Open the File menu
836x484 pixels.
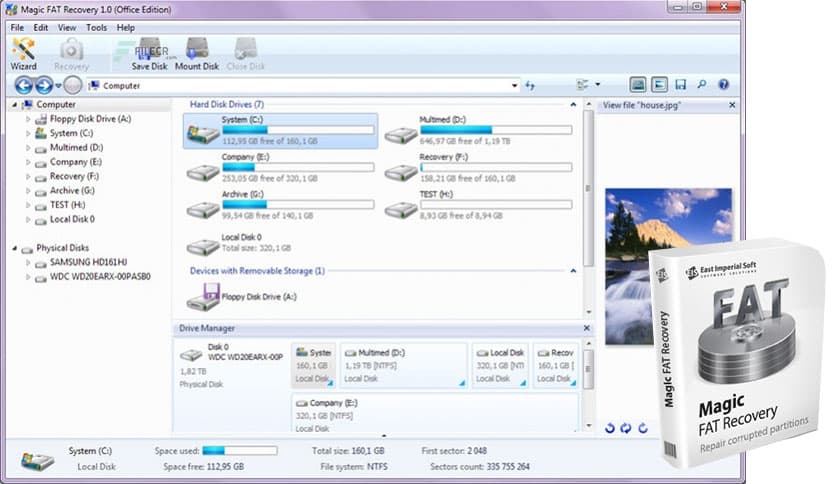click(18, 27)
